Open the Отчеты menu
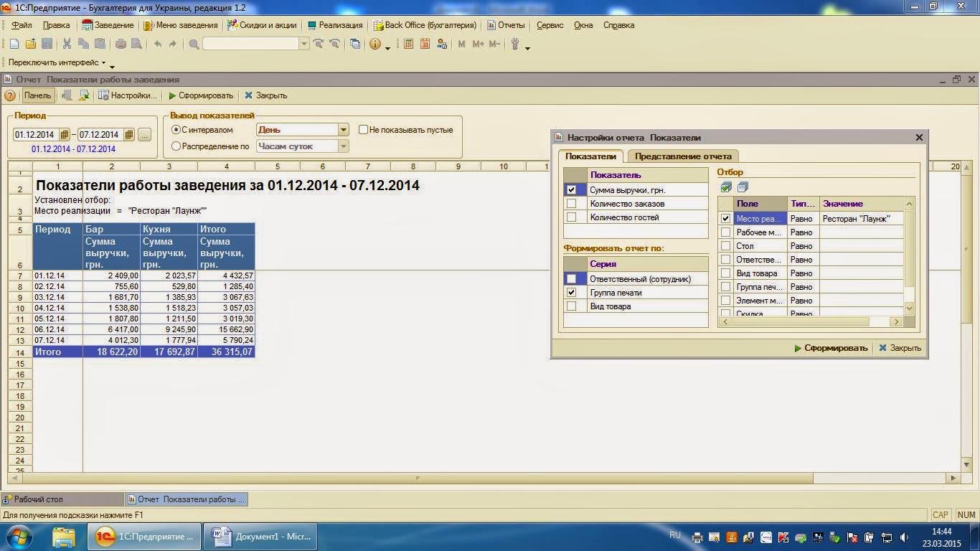 tap(506, 25)
